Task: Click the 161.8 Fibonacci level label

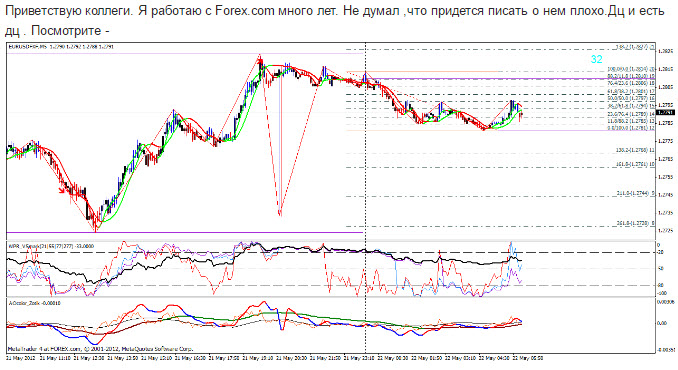Action: pyautogui.click(x=635, y=164)
